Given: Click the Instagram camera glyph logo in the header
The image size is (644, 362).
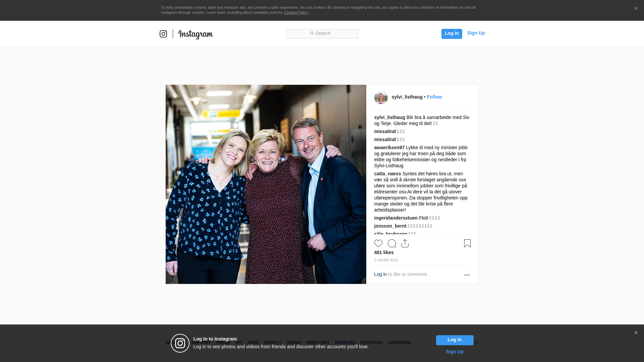Looking at the screenshot, I should click(163, 34).
